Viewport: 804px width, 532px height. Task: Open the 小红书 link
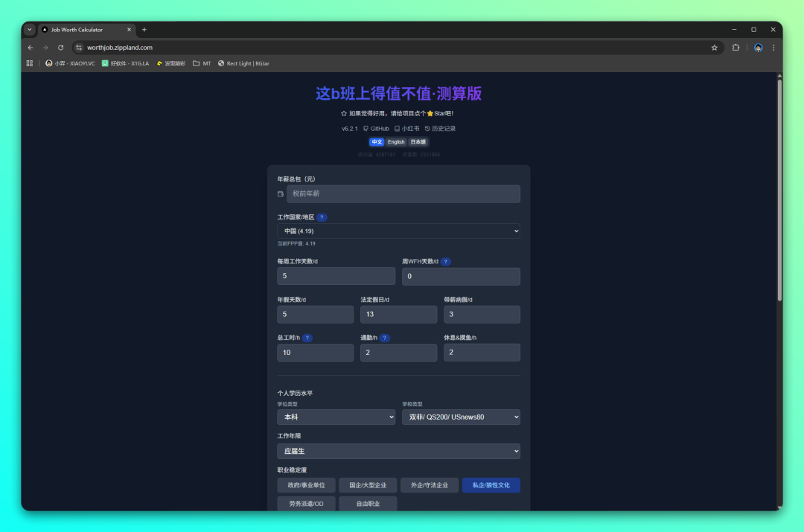pyautogui.click(x=406, y=129)
